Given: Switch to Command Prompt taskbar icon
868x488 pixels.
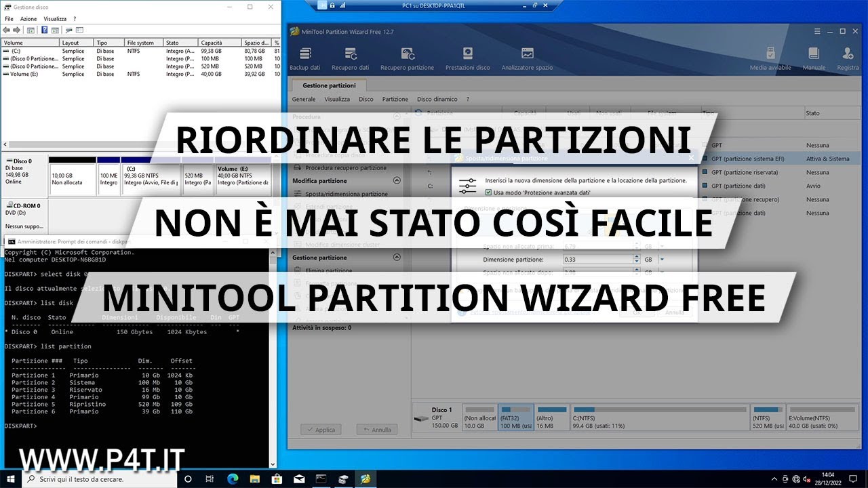Looking at the screenshot, I should pyautogui.click(x=321, y=479).
